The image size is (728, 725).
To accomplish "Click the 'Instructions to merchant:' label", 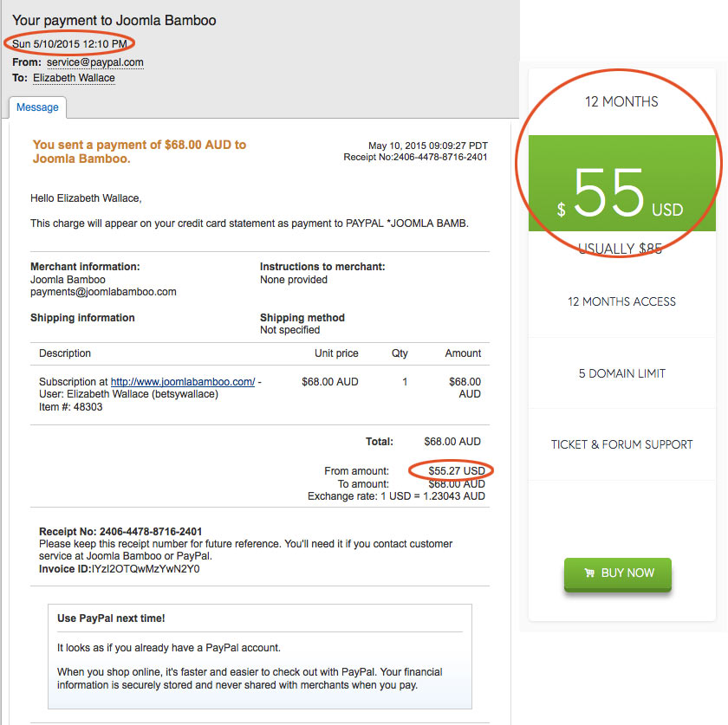I will click(322, 267).
